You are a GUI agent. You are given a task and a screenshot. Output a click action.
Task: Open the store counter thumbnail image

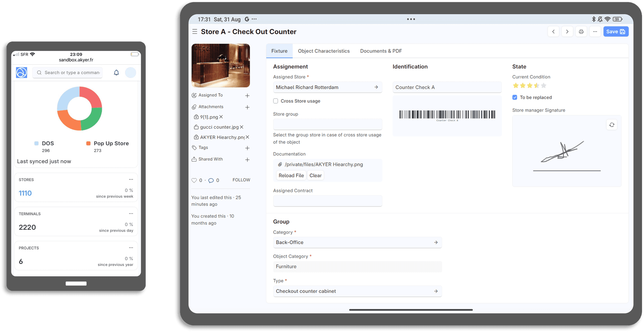pyautogui.click(x=221, y=65)
